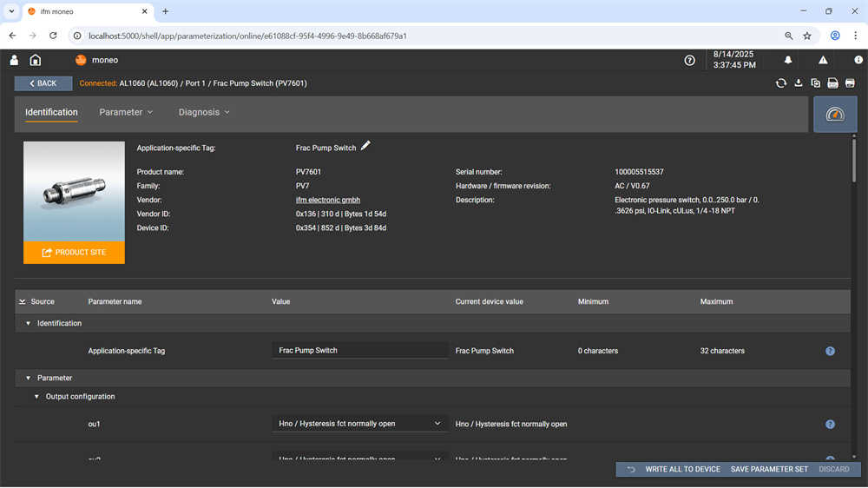Click the Parameter name column header
Viewport: 868px width, 488px height.
[x=115, y=302]
